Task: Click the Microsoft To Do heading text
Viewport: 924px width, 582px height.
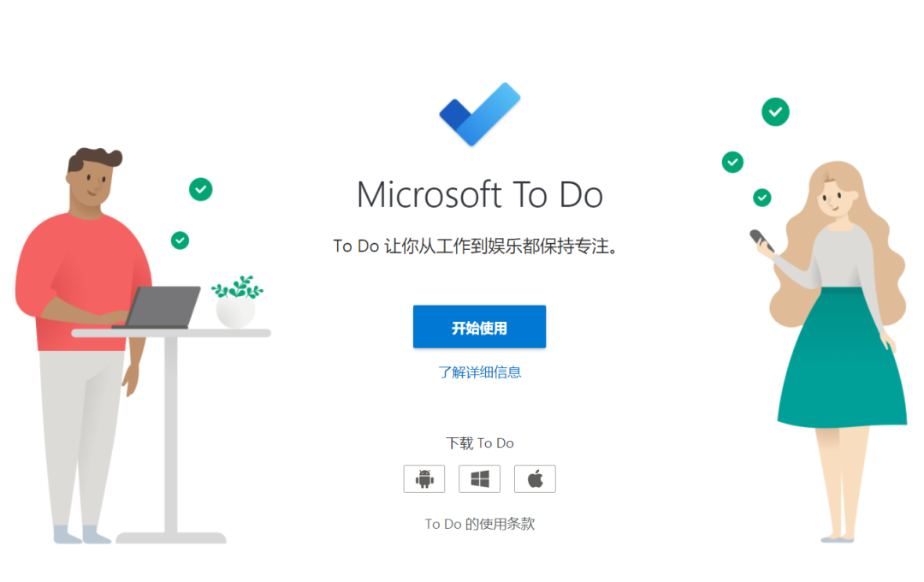Action: [x=480, y=194]
